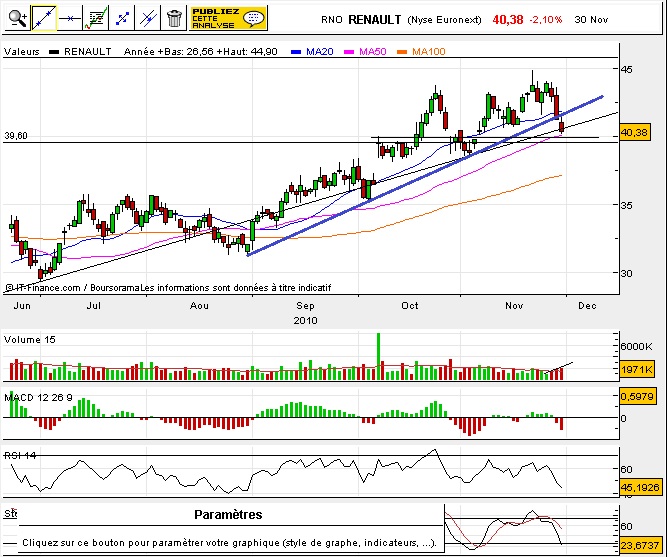Click the 39,60 horizontal support level label

point(16,136)
